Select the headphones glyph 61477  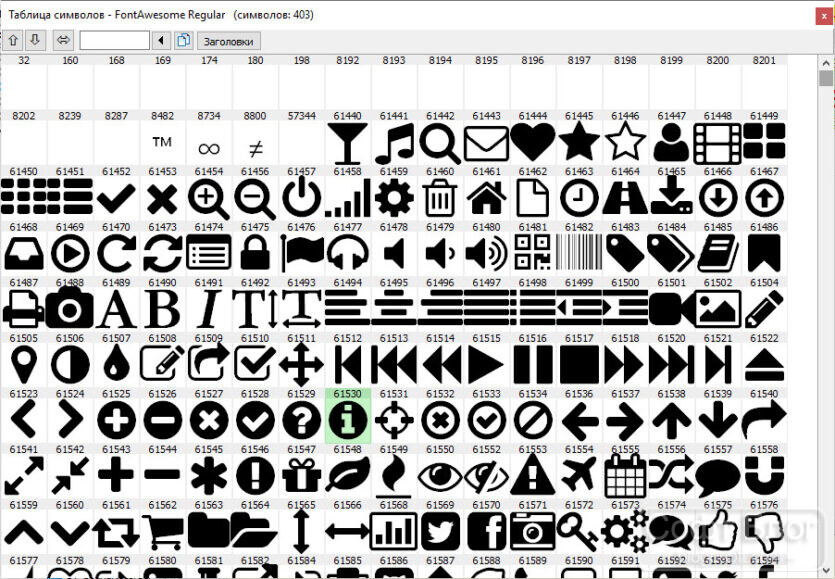[x=348, y=254]
